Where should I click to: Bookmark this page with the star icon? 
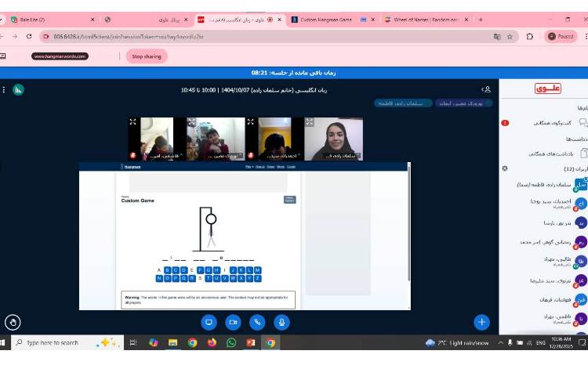[x=510, y=36]
